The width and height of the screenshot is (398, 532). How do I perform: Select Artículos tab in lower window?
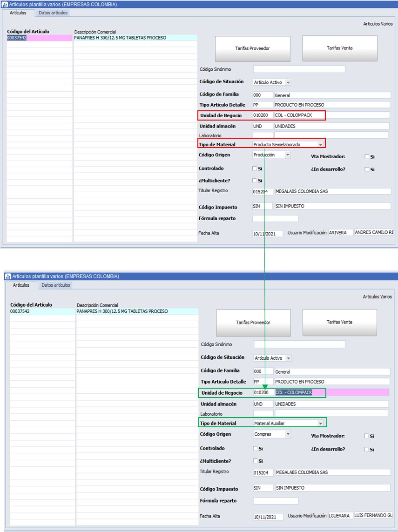pos(21,285)
